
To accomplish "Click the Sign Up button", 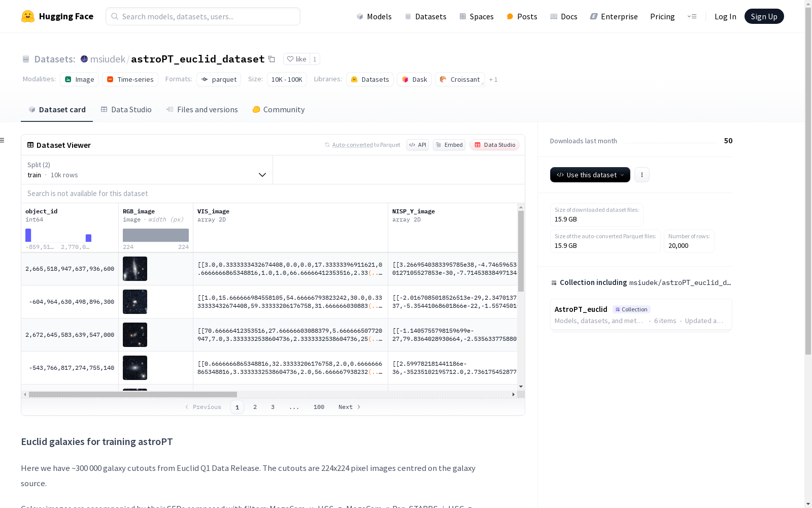I will pyautogui.click(x=764, y=16).
